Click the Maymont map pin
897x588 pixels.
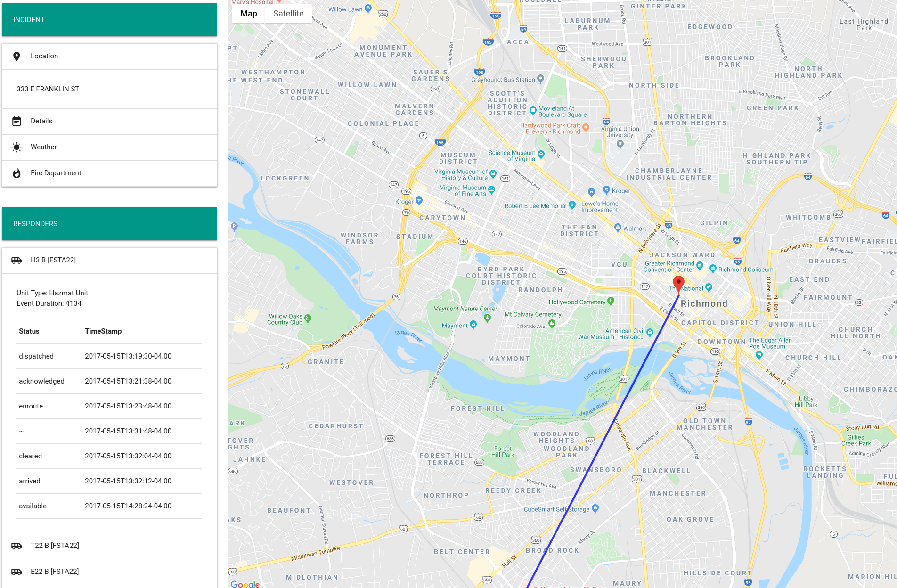pos(473,324)
